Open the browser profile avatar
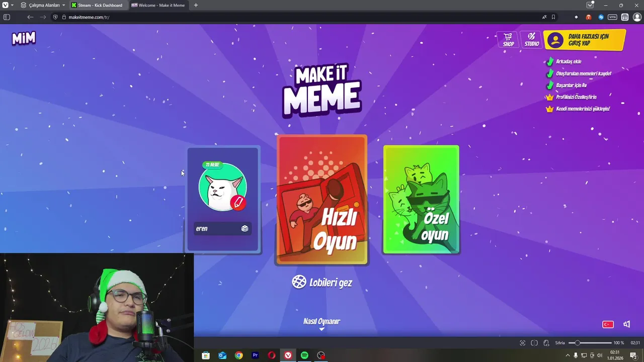The image size is (644, 362). point(637,17)
